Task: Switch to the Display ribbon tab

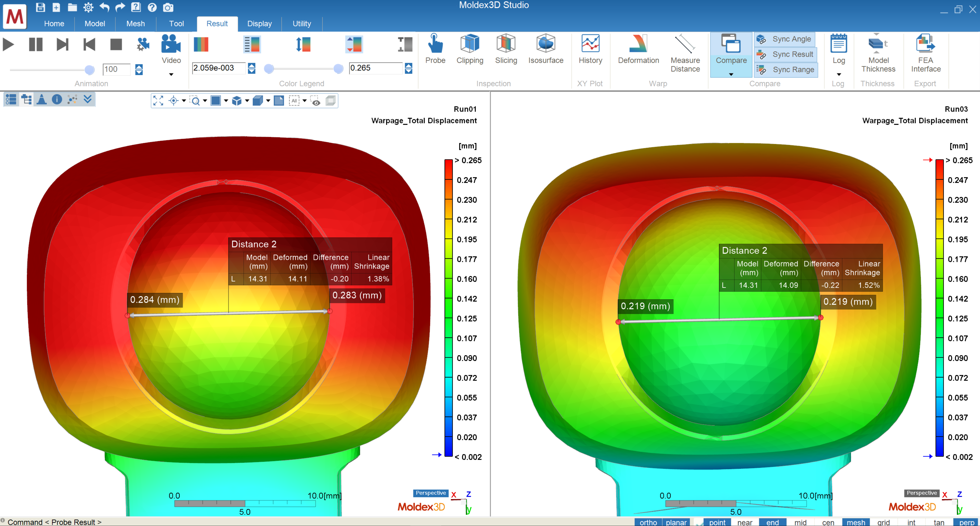Action: tap(260, 23)
